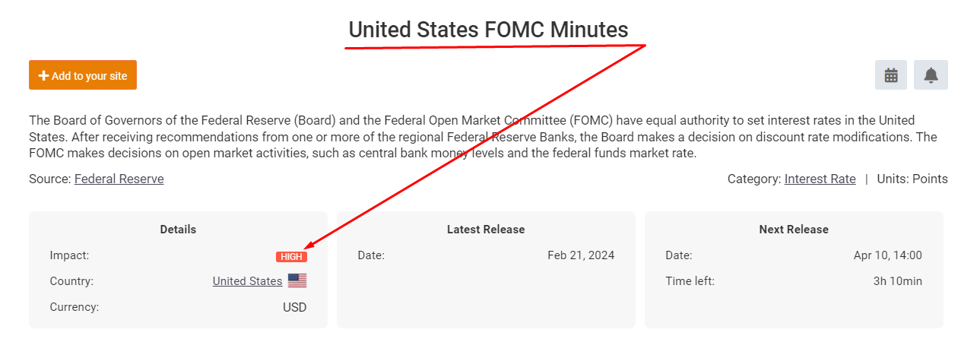Click the United States FOMC Minutes title

[488, 30]
